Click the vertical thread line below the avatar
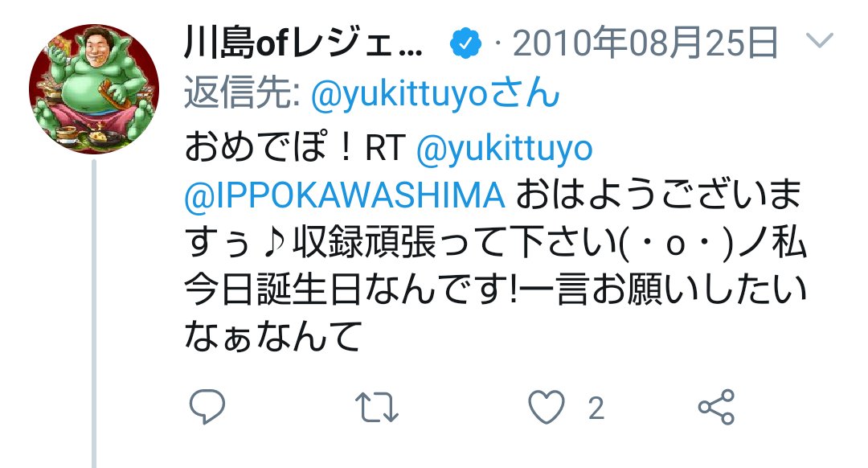The height and width of the screenshot is (468, 868). [x=94, y=314]
